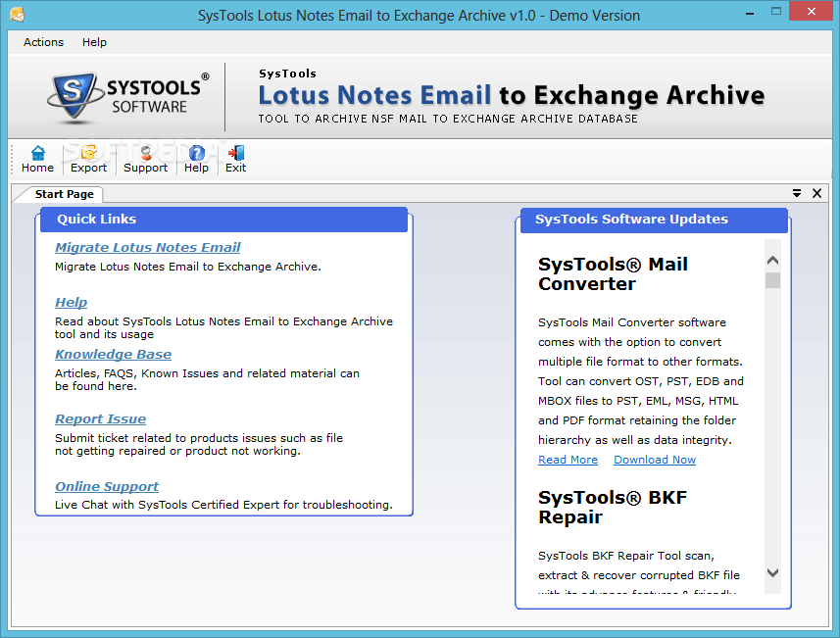Open the Online Support link

tap(107, 486)
